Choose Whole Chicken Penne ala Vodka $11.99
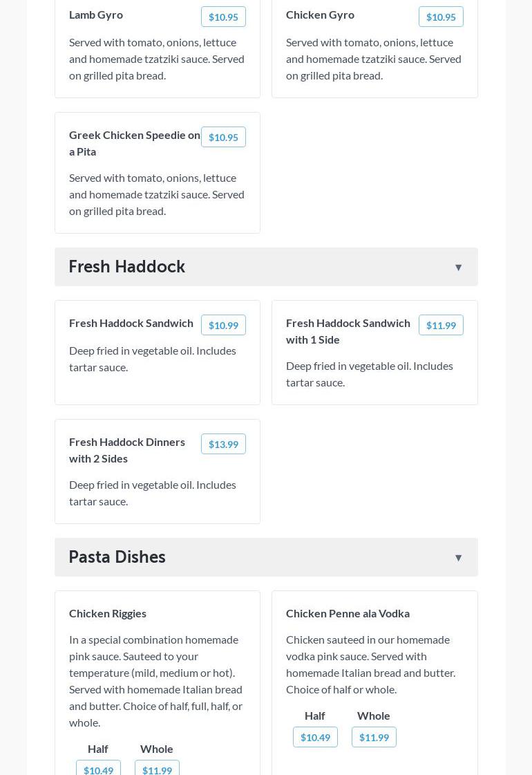Image resolution: width=532 pixels, height=775 pixels. pos(374,737)
